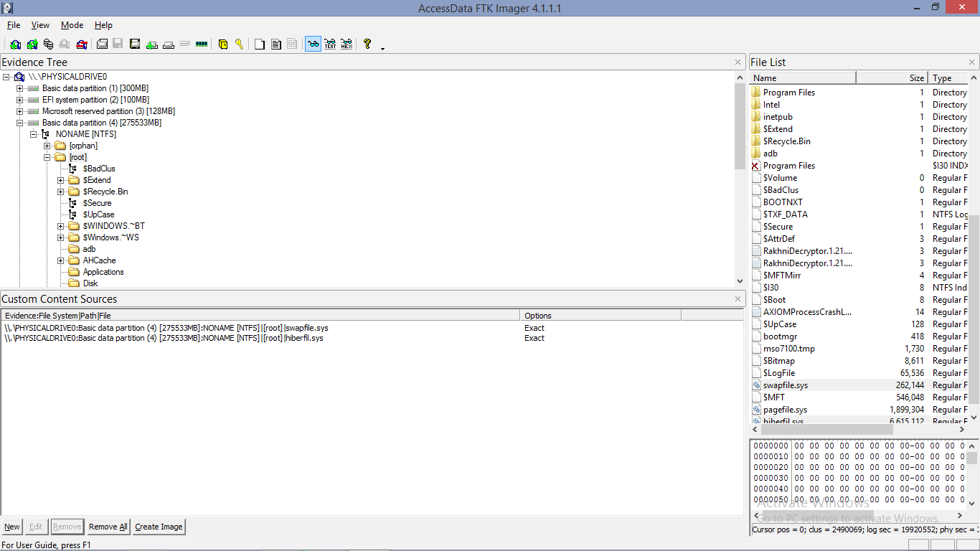This screenshot has width=980, height=551.
Task: Open the Image Mounting tool icon
Action: coord(48,44)
